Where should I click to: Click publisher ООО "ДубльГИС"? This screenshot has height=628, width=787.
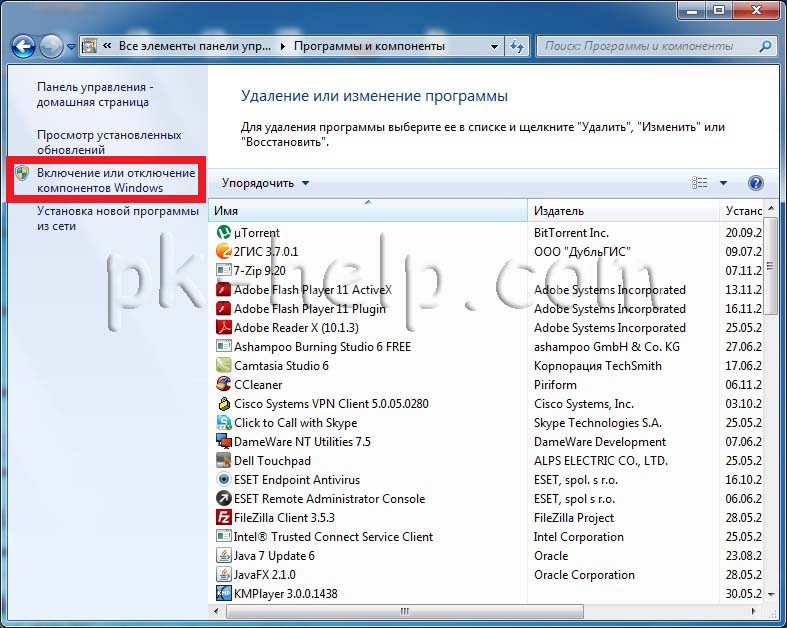click(x=582, y=251)
